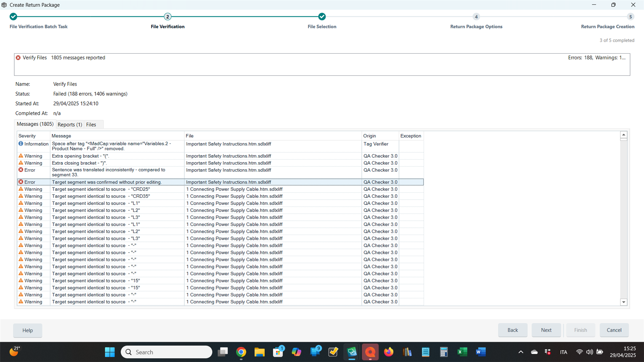644x362 pixels.
Task: Launch Excel from the taskbar
Action: tap(462, 352)
